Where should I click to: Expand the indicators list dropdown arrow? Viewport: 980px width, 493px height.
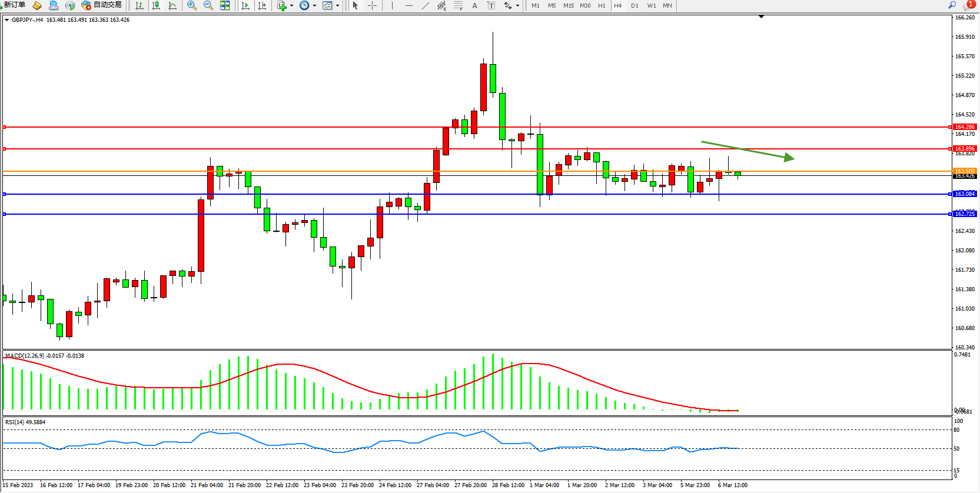(291, 6)
